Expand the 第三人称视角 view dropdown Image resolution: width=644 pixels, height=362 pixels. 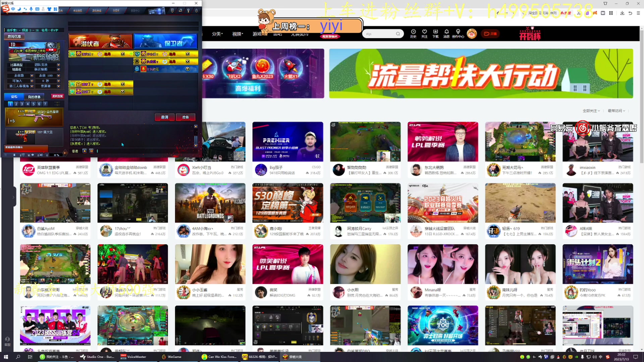pos(32,86)
